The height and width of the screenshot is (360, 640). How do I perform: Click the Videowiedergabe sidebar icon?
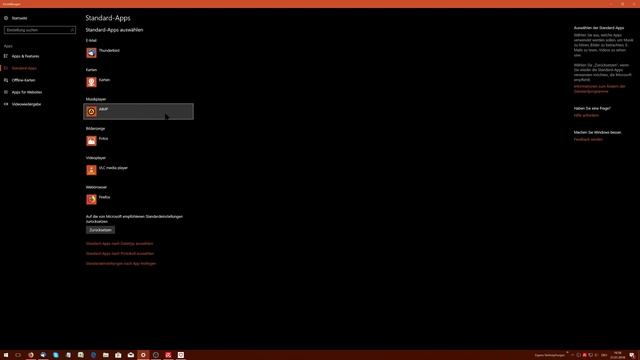click(x=6, y=104)
